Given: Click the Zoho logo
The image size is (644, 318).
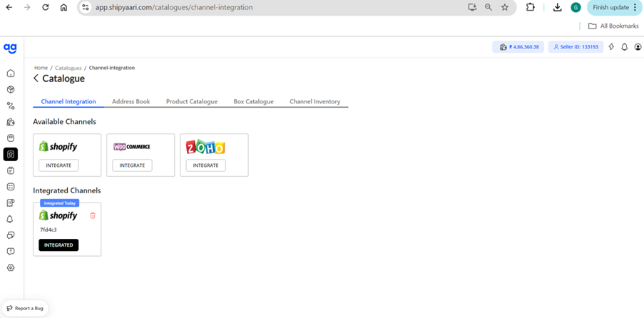Looking at the screenshot, I should (205, 148).
